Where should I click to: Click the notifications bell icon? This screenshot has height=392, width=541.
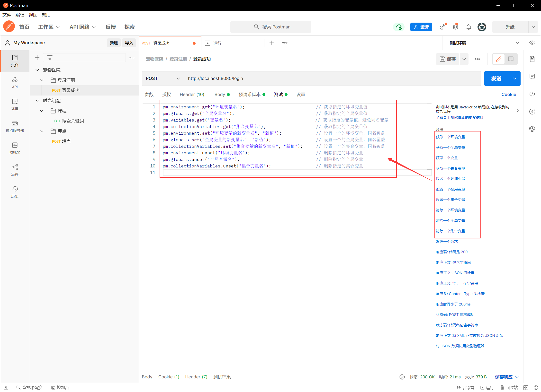click(469, 27)
